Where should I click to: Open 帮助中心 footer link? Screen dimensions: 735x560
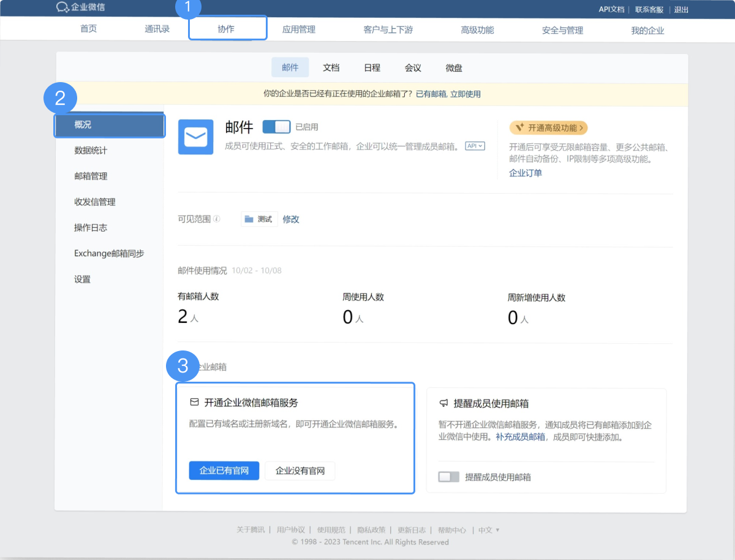452,530
